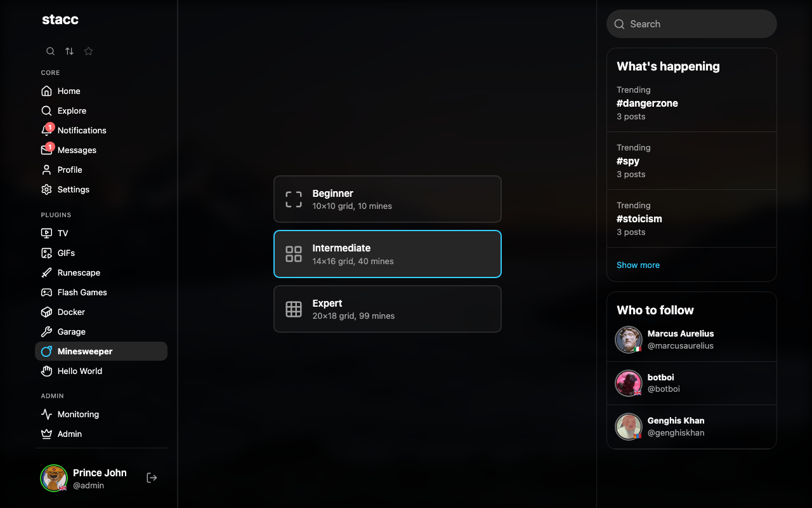This screenshot has width=812, height=508.
Task: Pick Expert 20×18 difficulty option
Action: click(387, 309)
